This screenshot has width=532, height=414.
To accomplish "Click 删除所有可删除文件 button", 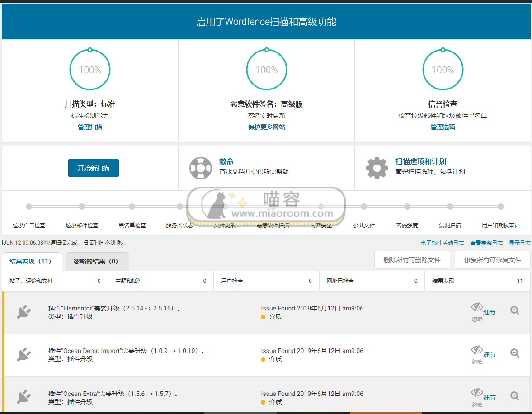I will 412,260.
